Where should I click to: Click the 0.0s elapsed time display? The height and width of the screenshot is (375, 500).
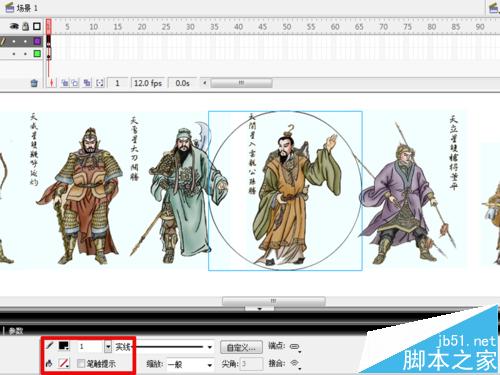[x=182, y=83]
